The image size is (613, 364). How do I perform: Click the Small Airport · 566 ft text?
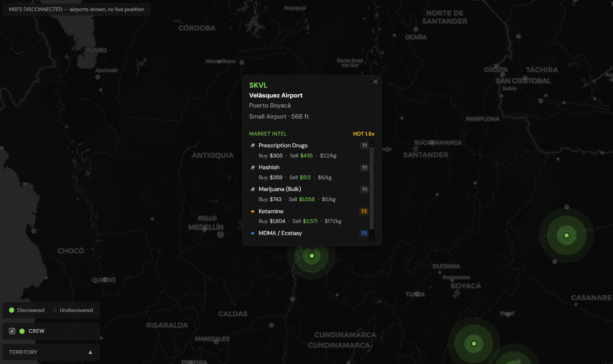tap(279, 116)
